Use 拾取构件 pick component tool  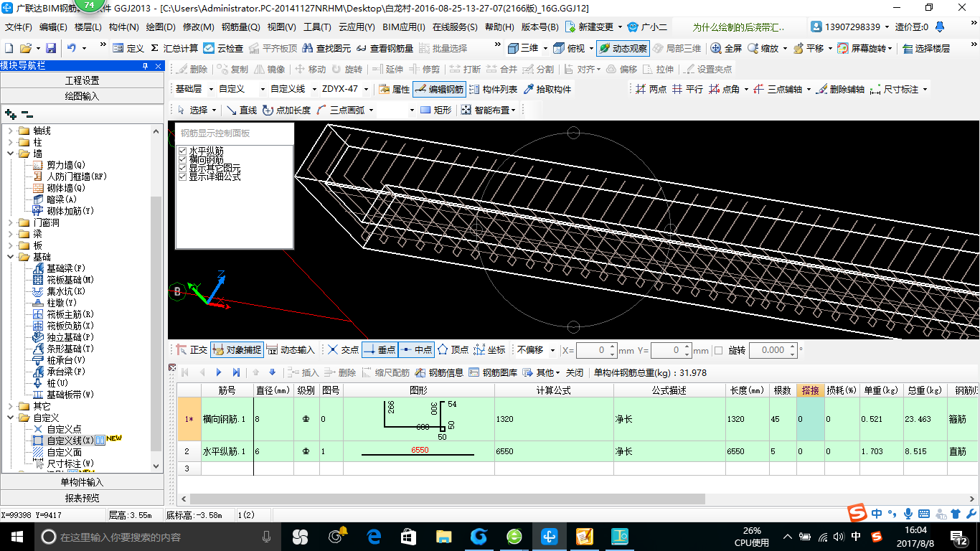(548, 90)
